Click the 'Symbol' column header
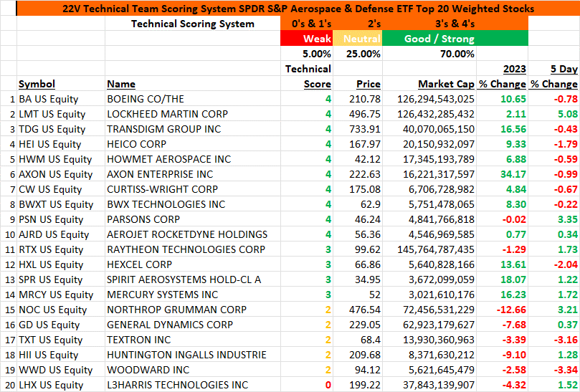 coord(61,84)
